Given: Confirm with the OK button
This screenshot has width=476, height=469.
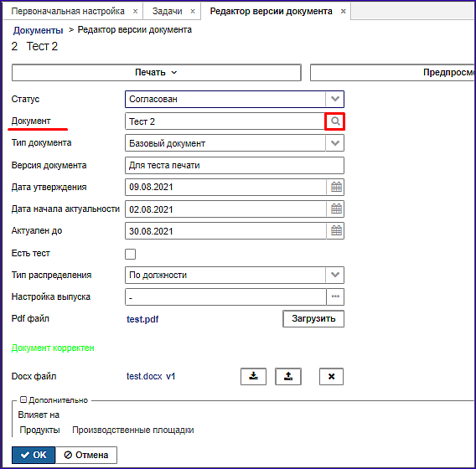Looking at the screenshot, I should (x=34, y=455).
